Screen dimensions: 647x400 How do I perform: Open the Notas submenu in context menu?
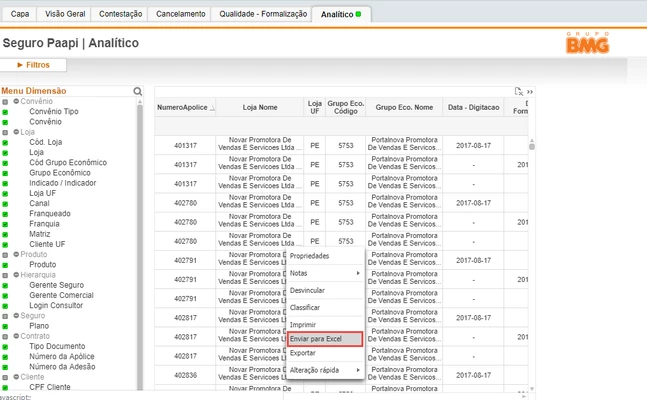(325, 273)
